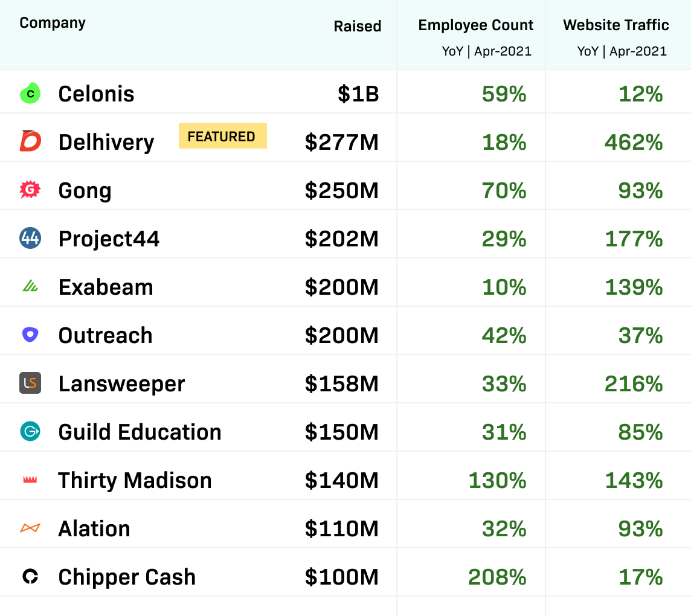Click the Chipper Cash black logo
This screenshot has width=691, height=616.
click(x=30, y=576)
